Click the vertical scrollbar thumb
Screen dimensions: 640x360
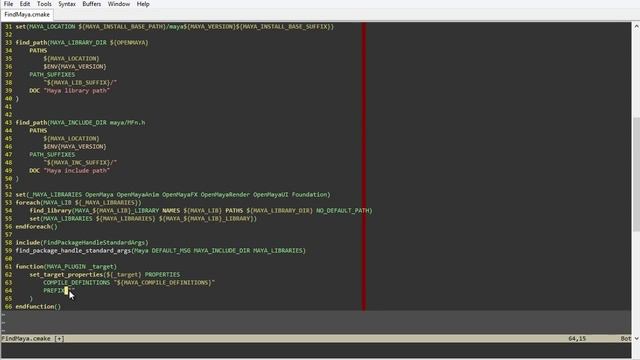click(636, 174)
